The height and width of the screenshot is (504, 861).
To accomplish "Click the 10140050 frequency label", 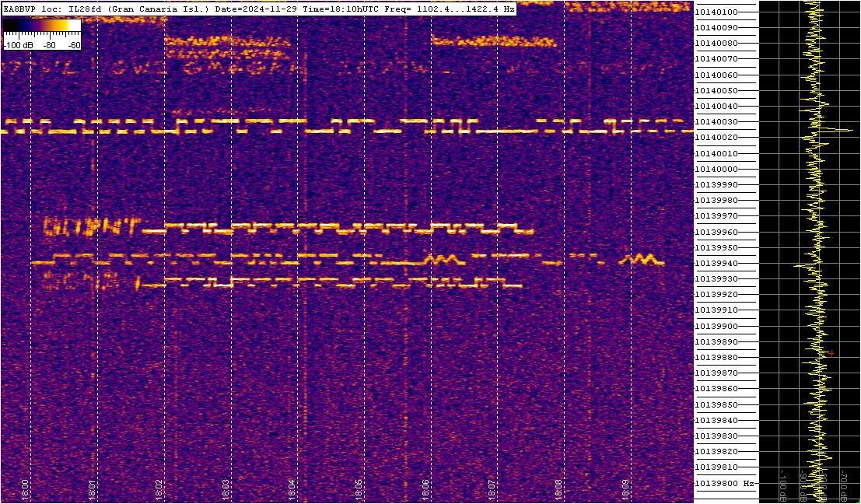I will (x=716, y=90).
